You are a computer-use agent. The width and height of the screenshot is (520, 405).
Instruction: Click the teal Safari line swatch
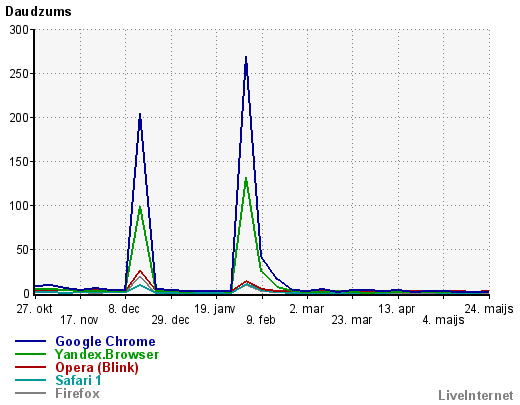point(30,380)
